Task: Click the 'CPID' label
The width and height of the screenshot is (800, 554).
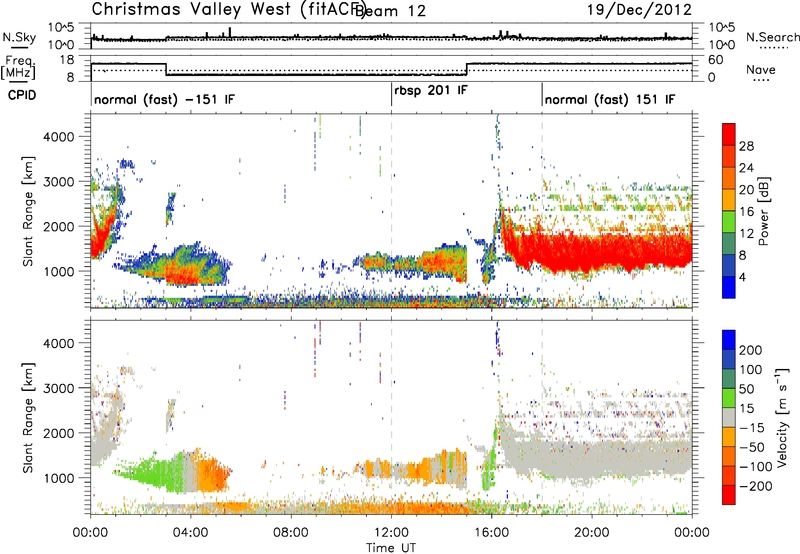Action: tap(22, 95)
